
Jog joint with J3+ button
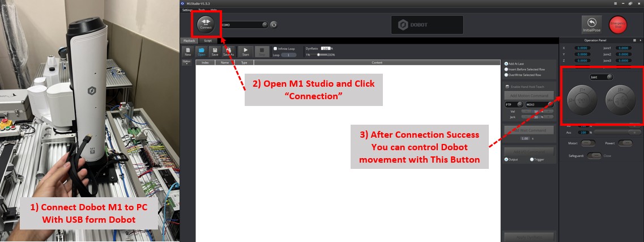pyautogui.click(x=620, y=89)
